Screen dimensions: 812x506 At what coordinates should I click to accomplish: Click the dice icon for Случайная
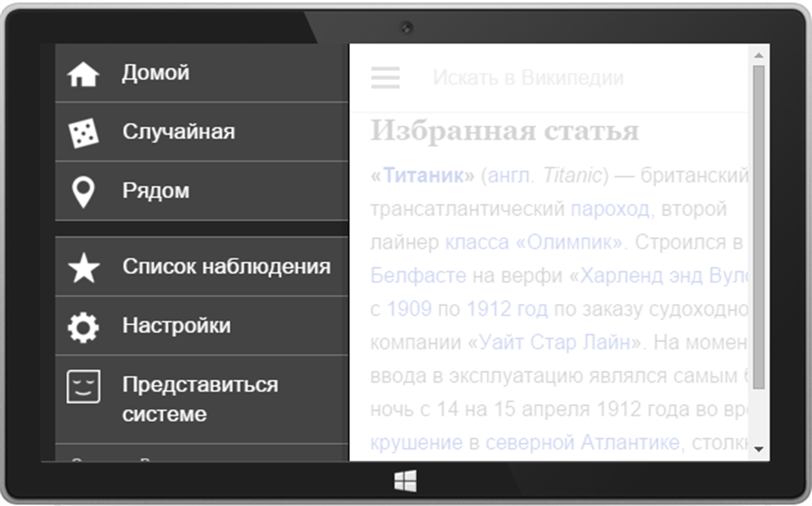[83, 133]
